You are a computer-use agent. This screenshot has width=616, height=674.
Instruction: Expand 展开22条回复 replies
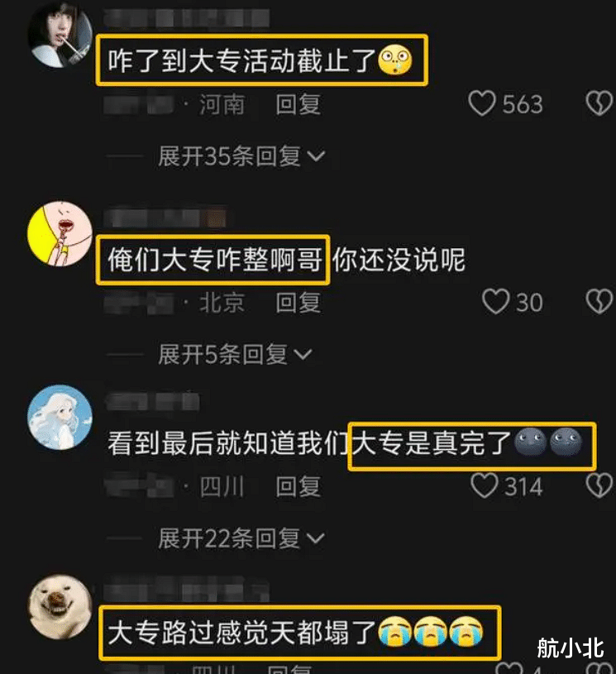click(241, 538)
